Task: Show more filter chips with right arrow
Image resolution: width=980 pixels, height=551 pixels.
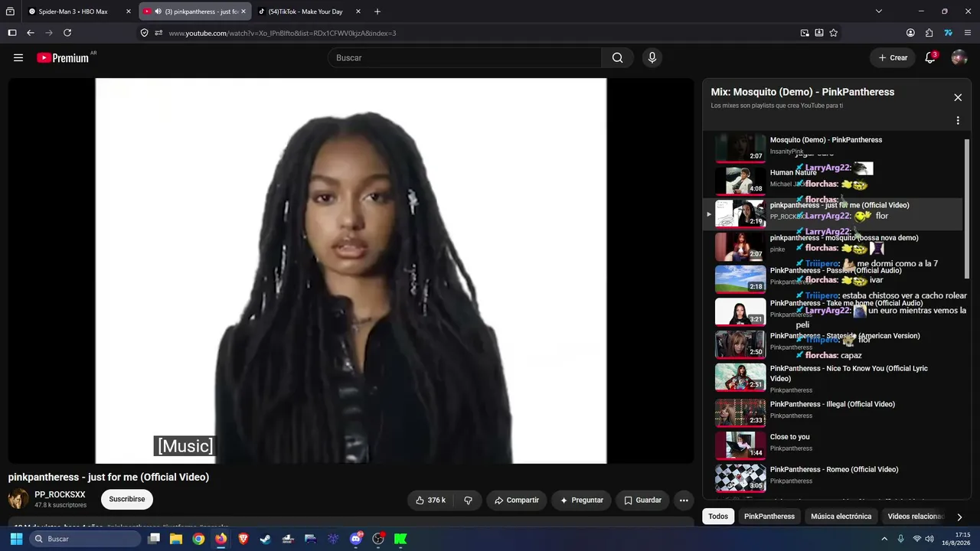Action: coord(959,517)
